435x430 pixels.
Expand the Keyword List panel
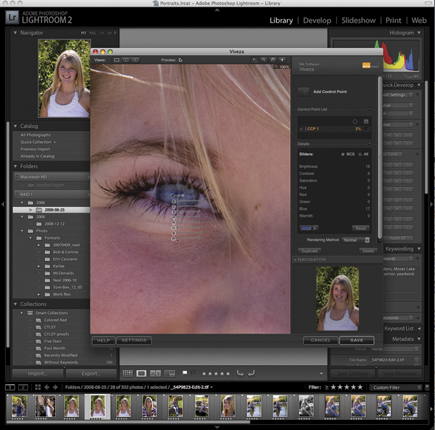[x=419, y=328]
